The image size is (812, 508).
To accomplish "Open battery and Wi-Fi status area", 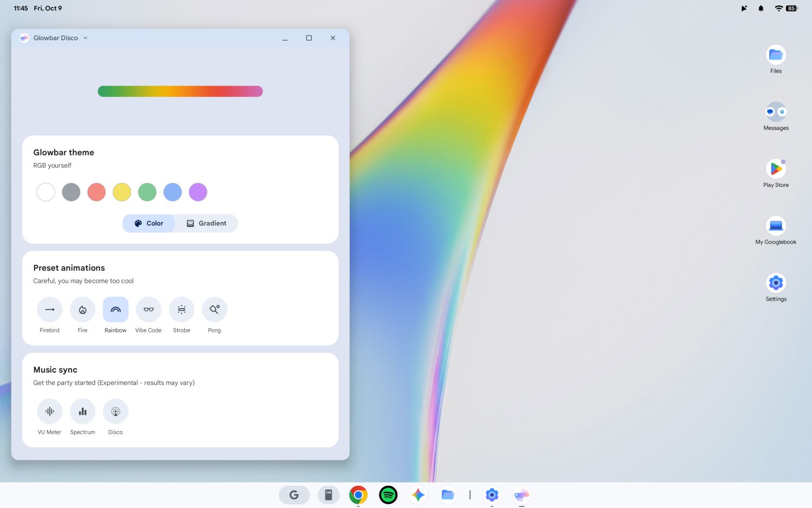I will click(787, 8).
